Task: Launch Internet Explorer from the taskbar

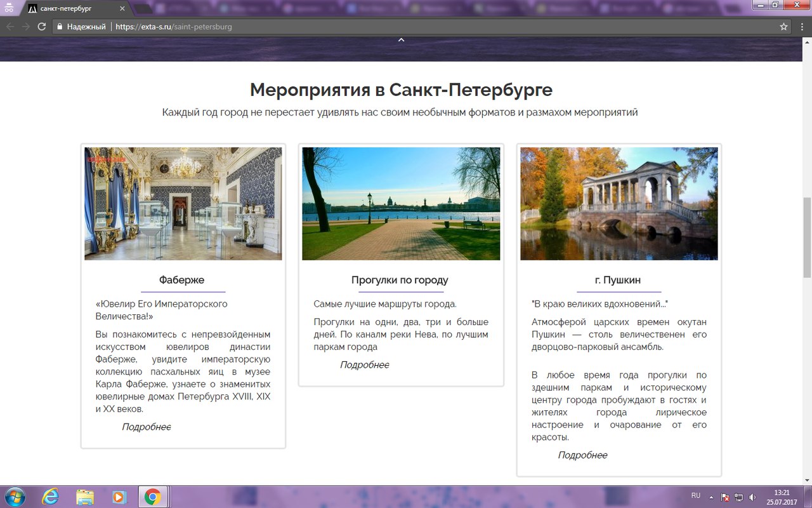Action: (x=51, y=496)
